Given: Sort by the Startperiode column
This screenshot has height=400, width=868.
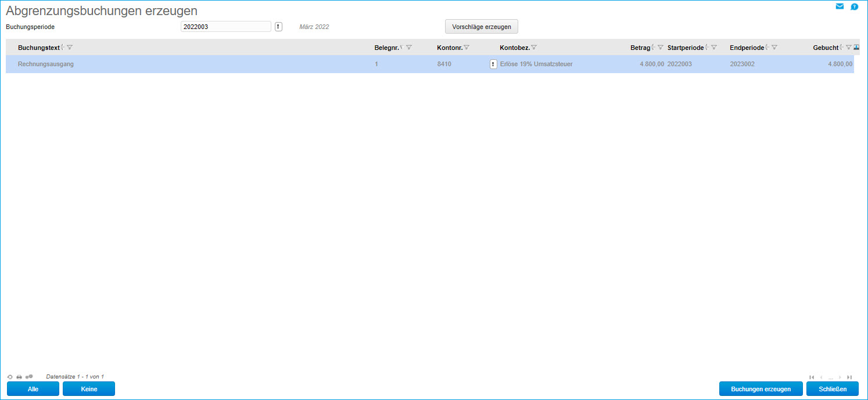Looking at the screenshot, I should tap(707, 48).
